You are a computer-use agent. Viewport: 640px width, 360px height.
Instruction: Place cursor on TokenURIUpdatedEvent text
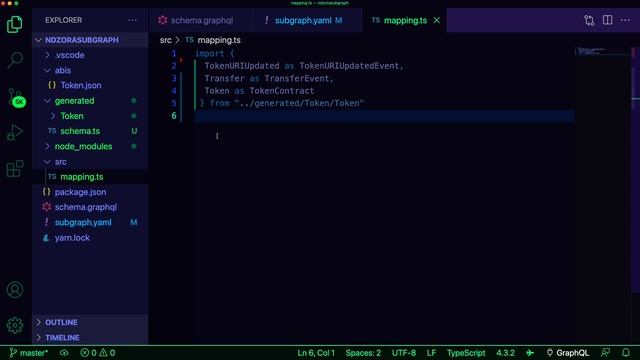pos(349,66)
